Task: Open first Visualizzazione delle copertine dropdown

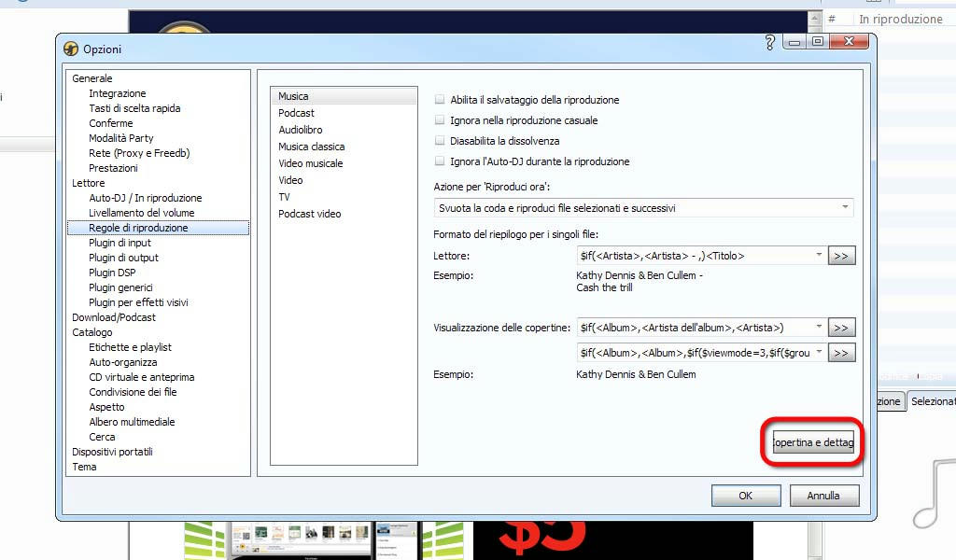Action: click(819, 327)
